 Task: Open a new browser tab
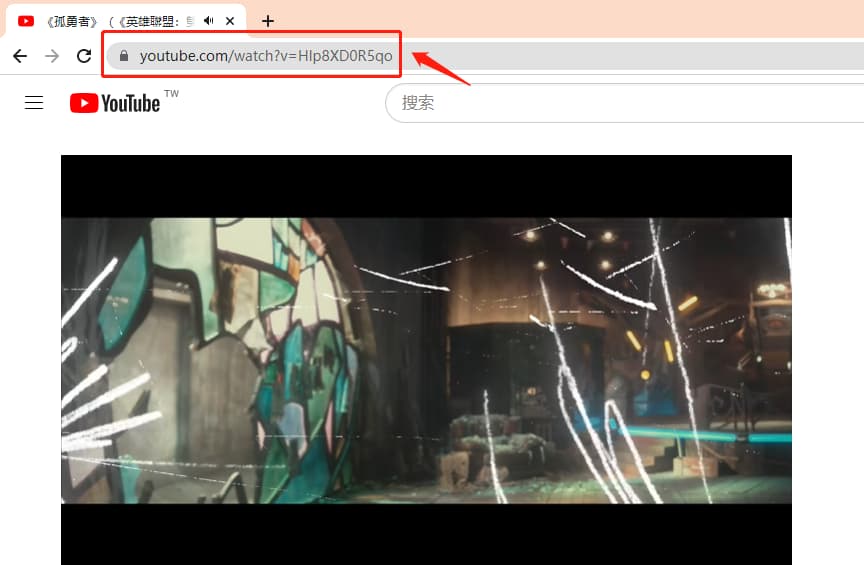(x=268, y=21)
